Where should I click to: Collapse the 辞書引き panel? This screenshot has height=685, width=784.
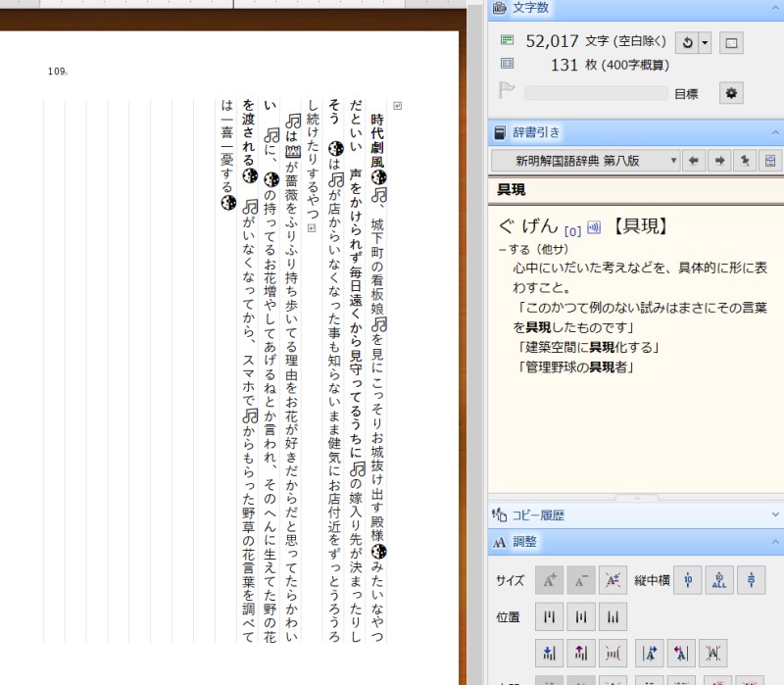click(x=775, y=132)
